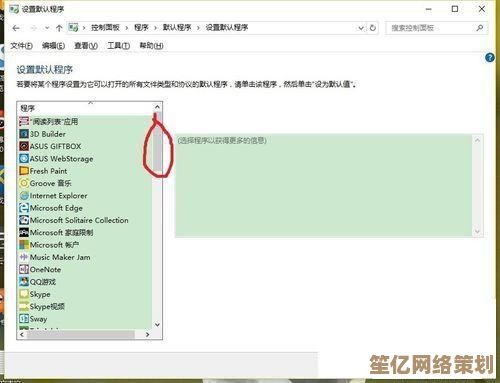Click the description pane scroll down arrow

477,232
